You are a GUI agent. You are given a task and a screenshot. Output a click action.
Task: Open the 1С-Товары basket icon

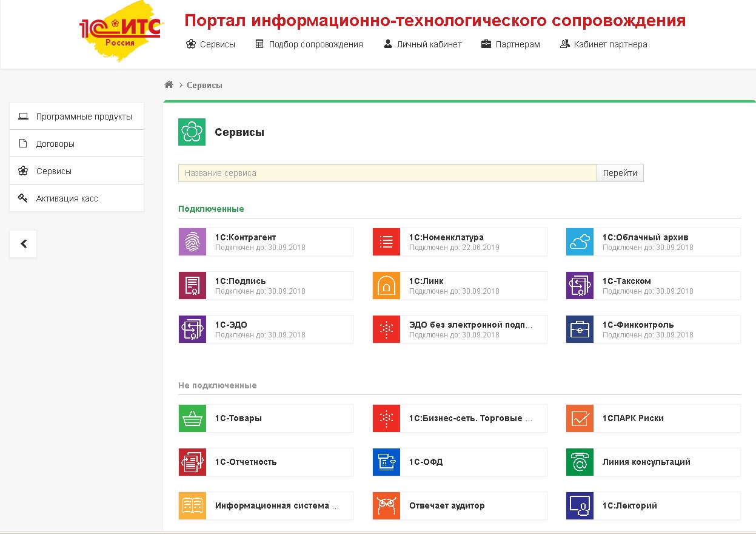pyautogui.click(x=192, y=418)
